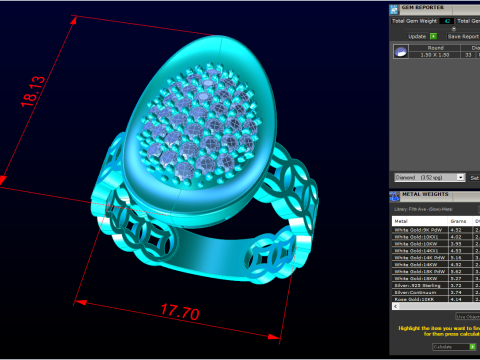This screenshot has height=360, width=480.
Task: Select the White Gold:18K PdW row
Action: pyautogui.click(x=436, y=271)
